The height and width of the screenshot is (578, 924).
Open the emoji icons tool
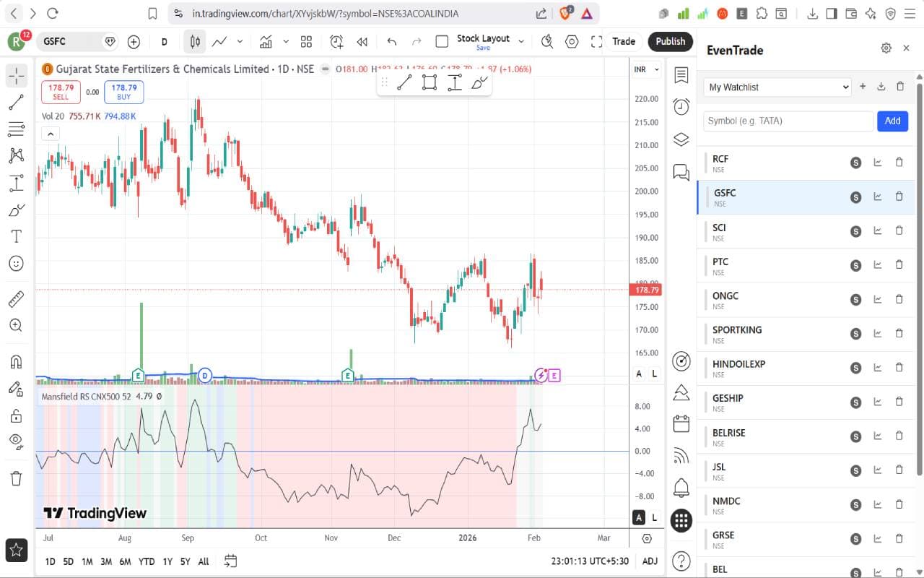16,263
